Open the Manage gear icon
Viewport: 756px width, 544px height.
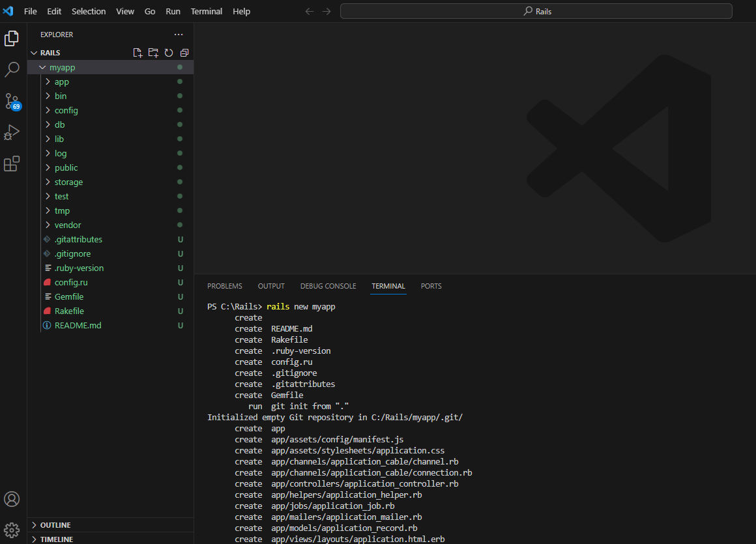[12, 530]
